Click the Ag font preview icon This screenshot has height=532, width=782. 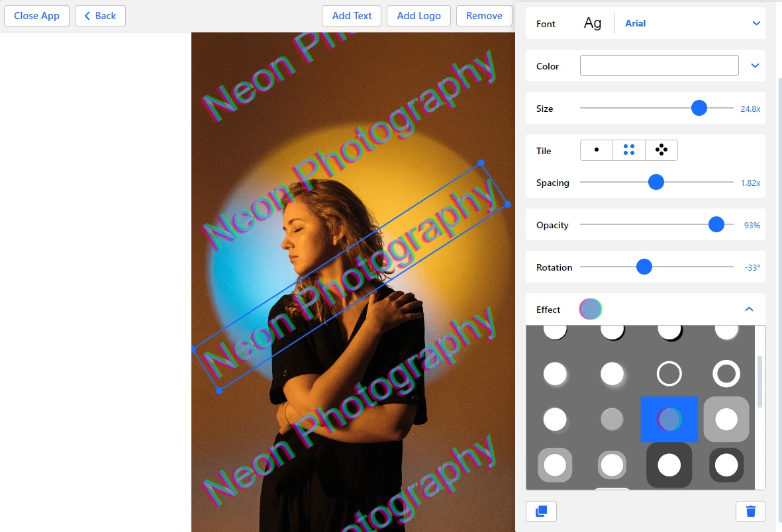coord(593,22)
